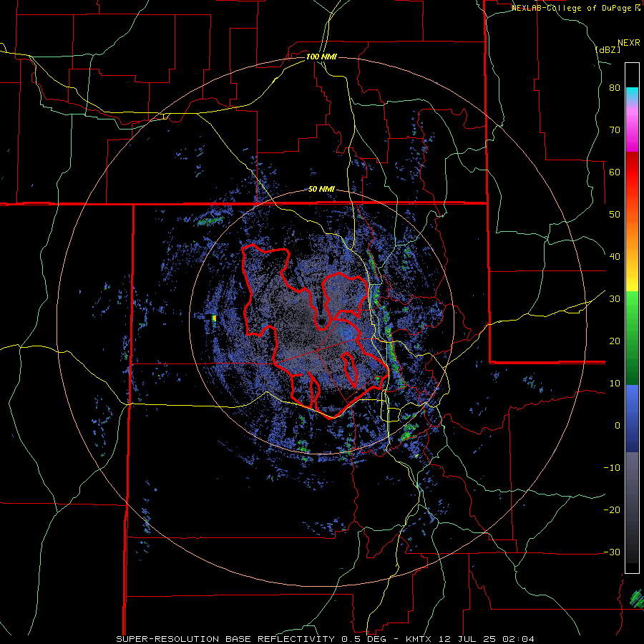Click the 80 value on the dBZ scale
The height and width of the screenshot is (644, 644).
click(x=615, y=88)
